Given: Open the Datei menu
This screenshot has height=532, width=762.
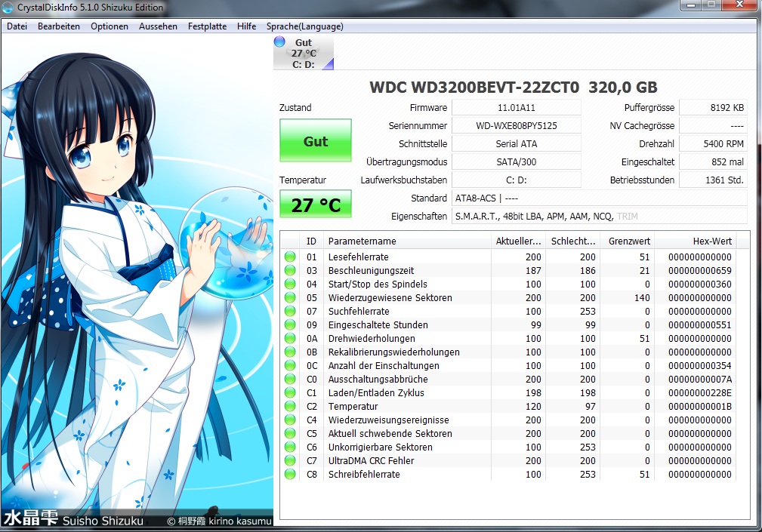Looking at the screenshot, I should coord(17,26).
